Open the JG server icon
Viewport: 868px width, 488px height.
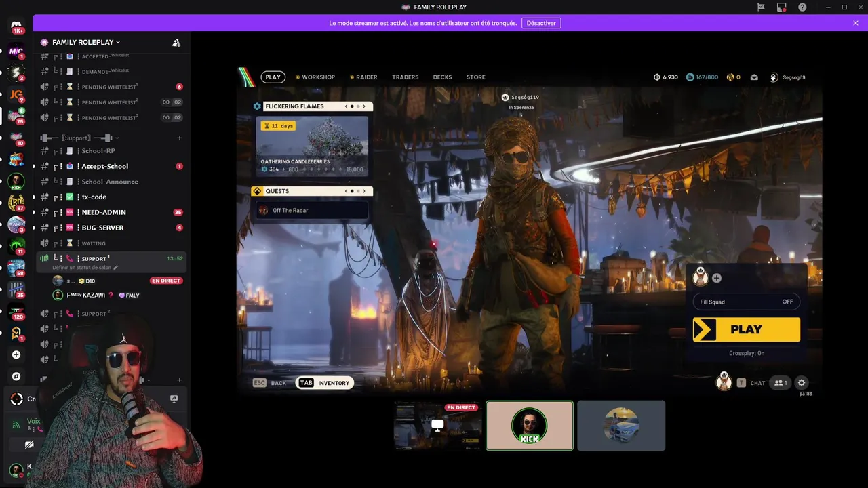click(x=16, y=94)
